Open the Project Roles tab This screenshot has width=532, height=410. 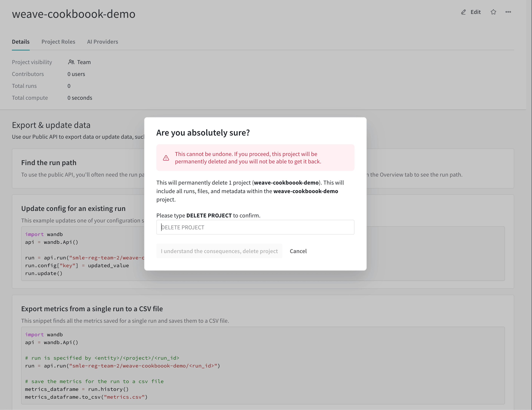(58, 42)
